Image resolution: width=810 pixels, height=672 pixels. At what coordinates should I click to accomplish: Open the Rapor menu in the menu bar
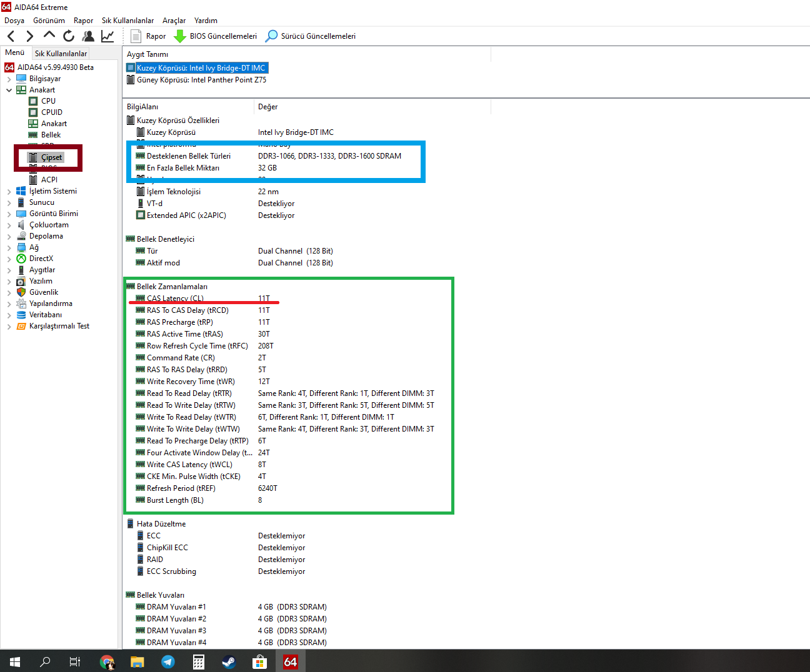(x=83, y=21)
